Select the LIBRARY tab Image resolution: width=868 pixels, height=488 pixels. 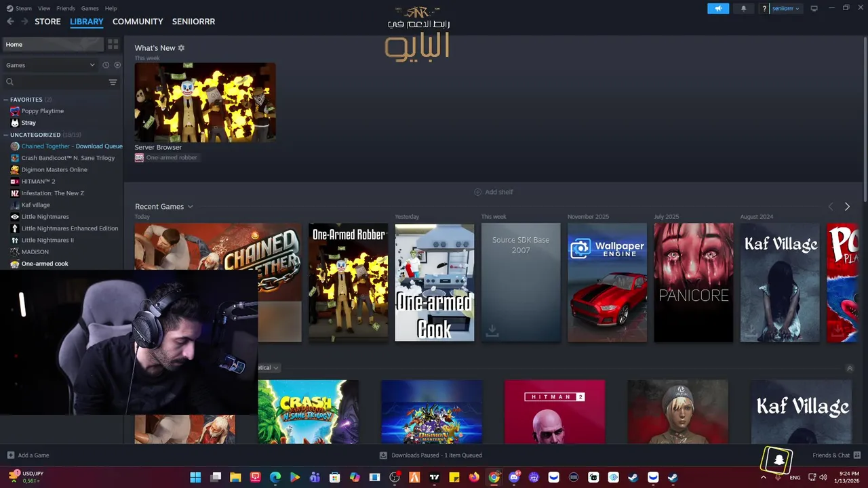tap(87, 22)
